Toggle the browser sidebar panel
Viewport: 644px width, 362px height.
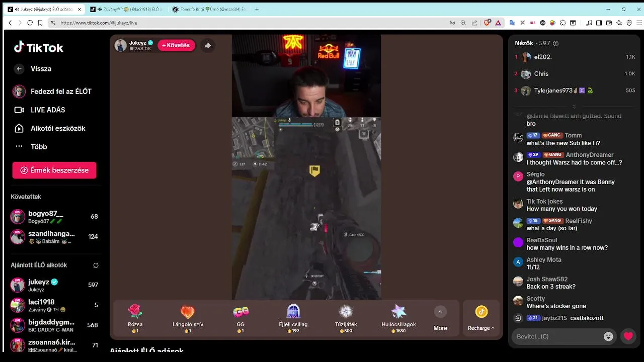[599, 23]
